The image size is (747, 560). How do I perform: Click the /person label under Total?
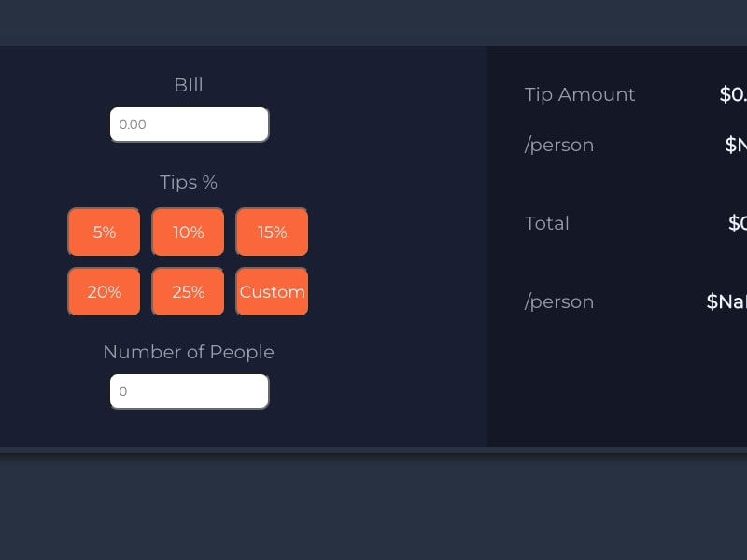coord(559,301)
